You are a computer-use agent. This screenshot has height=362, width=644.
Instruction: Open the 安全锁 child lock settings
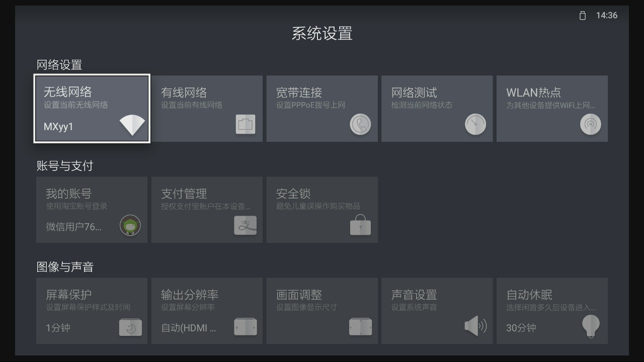[322, 210]
